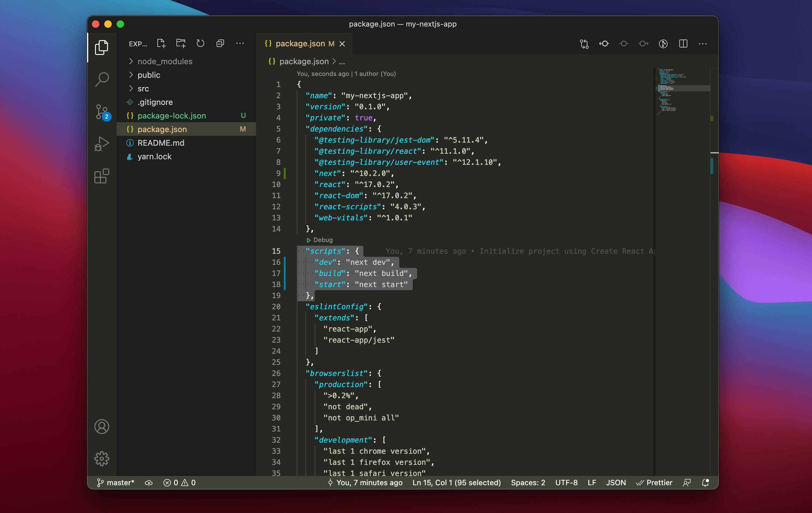
Task: Collapse all folders in Explorer
Action: point(220,44)
